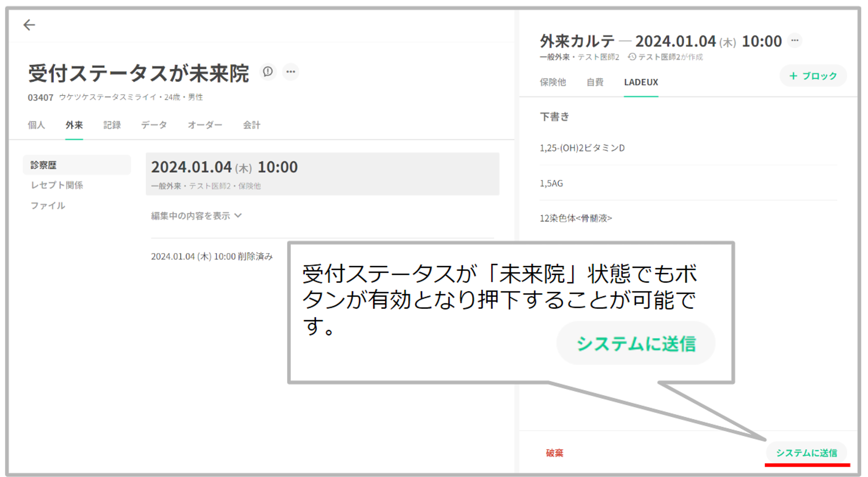Add a block with ＋ブロック button
This screenshot has width=868, height=477.
[813, 76]
